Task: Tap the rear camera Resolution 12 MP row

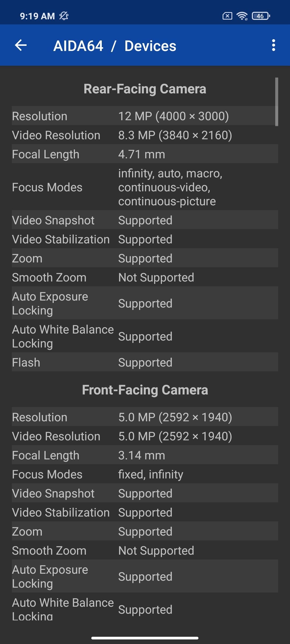Action: [145, 116]
